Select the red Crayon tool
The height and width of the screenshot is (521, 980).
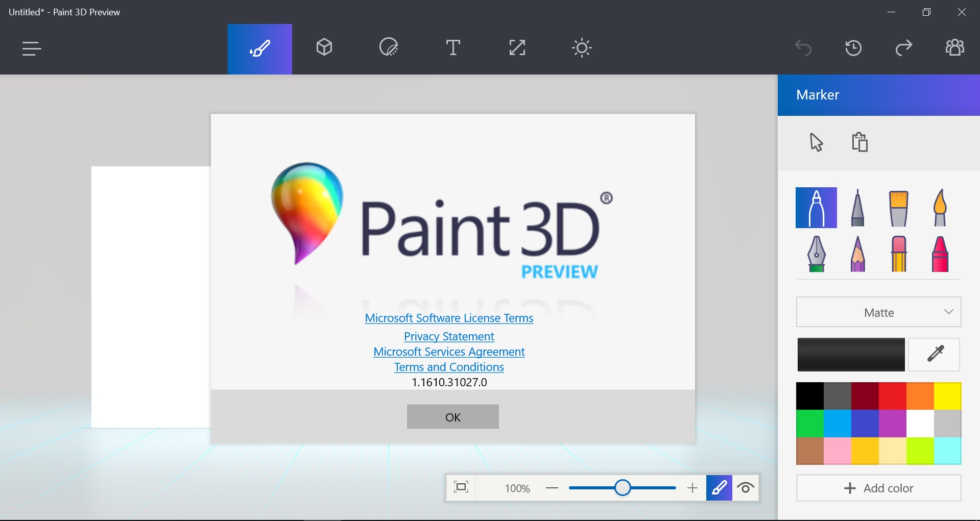pyautogui.click(x=940, y=254)
